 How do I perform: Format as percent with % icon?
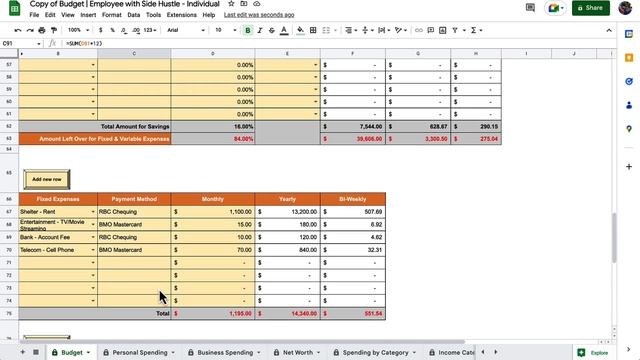(112, 30)
